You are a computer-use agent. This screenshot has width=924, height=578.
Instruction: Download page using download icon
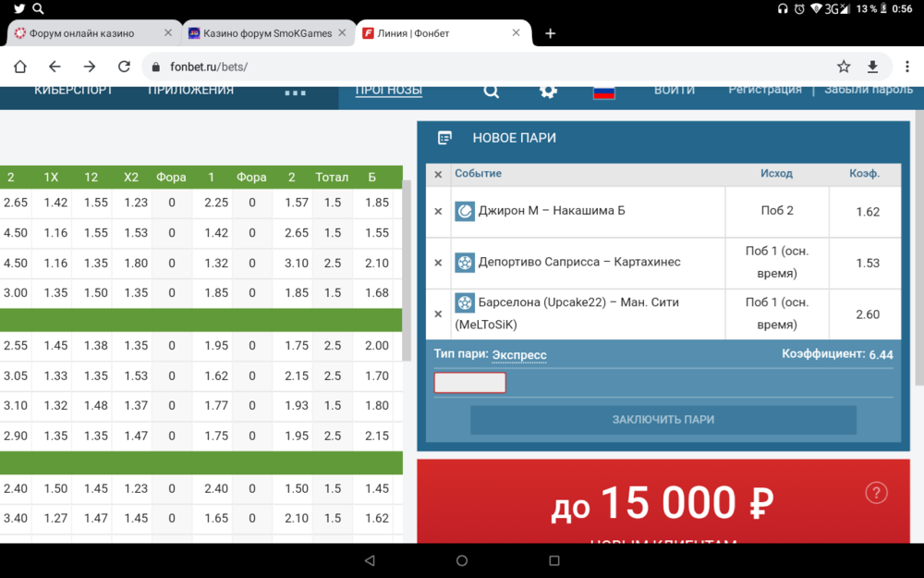(873, 67)
